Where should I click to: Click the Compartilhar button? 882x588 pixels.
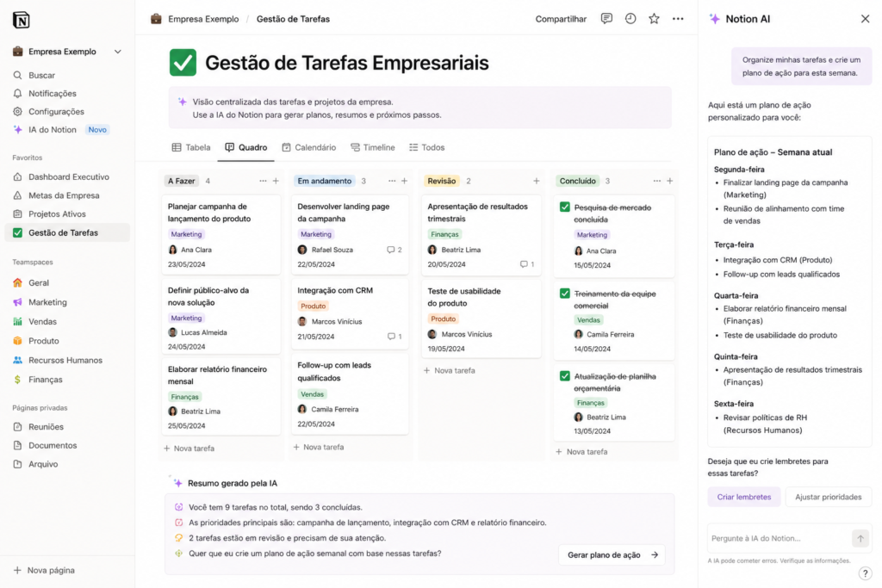click(561, 19)
